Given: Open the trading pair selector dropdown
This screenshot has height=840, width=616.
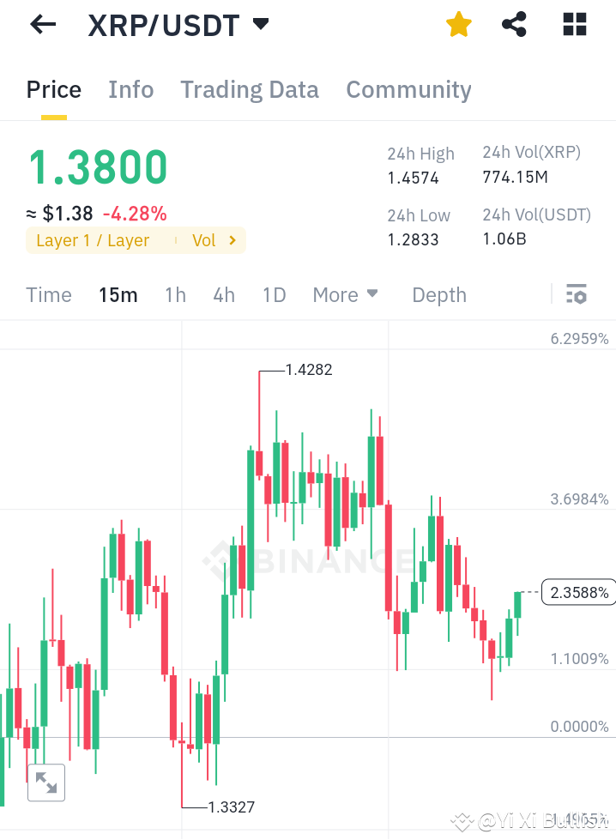Looking at the screenshot, I should click(261, 24).
